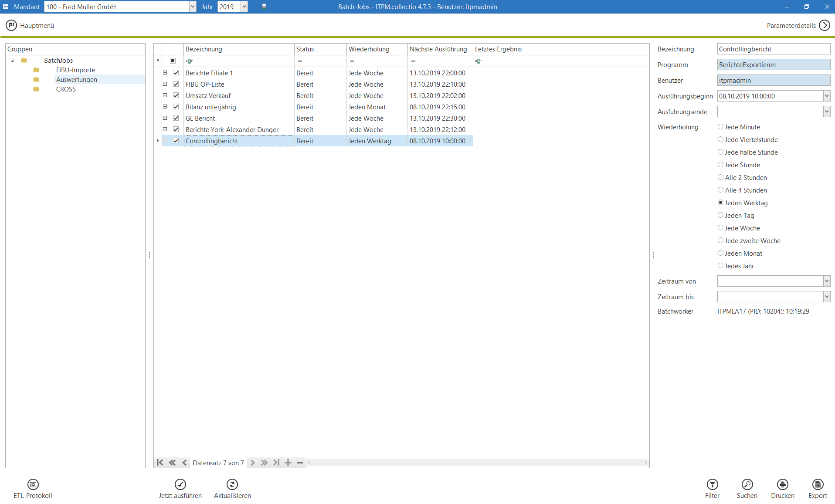
Task: Open the ETL-Protokoll icon
Action: tap(33, 484)
